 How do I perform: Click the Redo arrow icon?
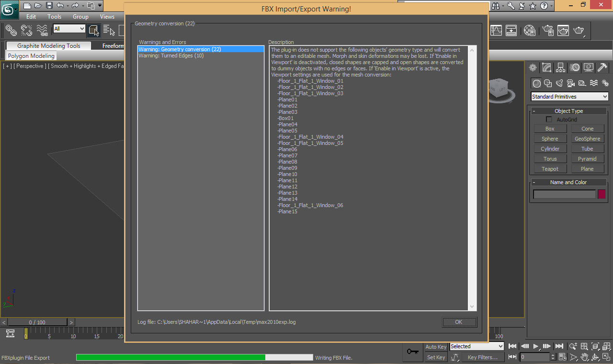75,6
